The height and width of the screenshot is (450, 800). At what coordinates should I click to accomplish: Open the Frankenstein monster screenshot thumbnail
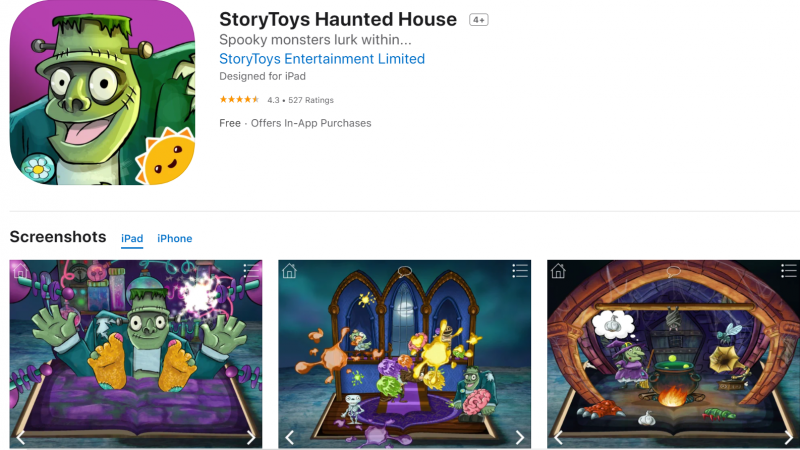pos(136,354)
